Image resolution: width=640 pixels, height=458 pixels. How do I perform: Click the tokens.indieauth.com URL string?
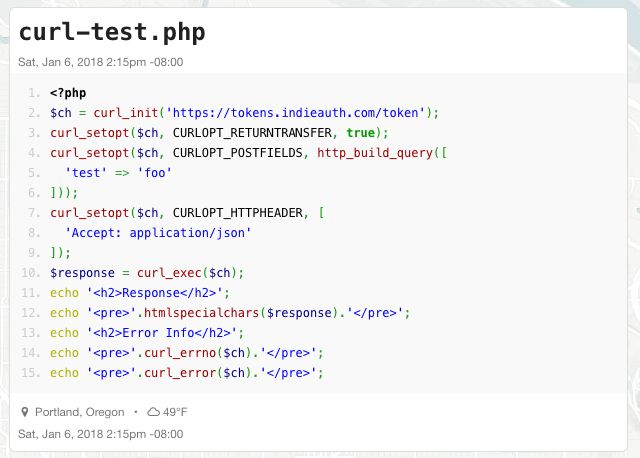[x=296, y=113]
